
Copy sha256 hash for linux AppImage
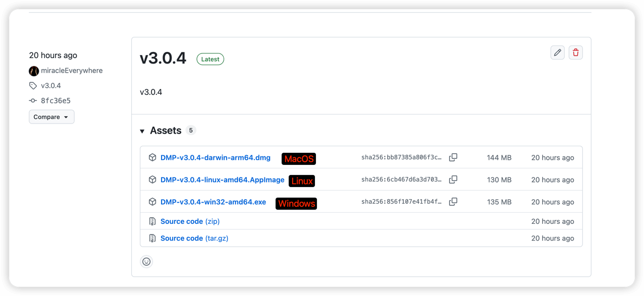pyautogui.click(x=453, y=180)
